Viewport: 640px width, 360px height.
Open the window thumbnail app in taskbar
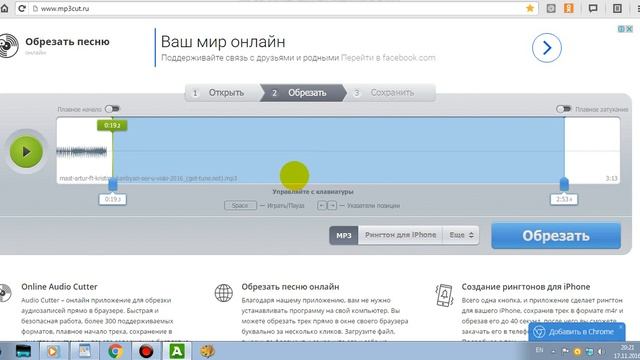coord(84,351)
